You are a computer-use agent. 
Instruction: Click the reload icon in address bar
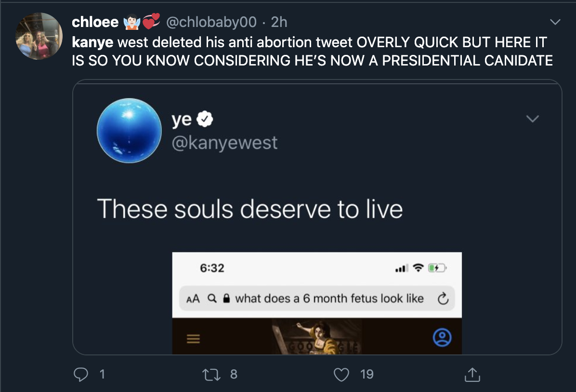(442, 299)
